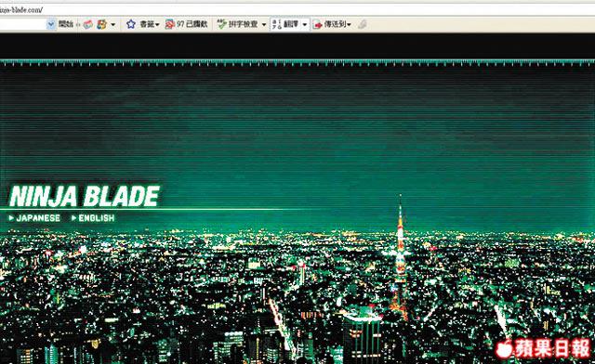Select the JAPANESE language link
This screenshot has height=364, width=595.
34,218
